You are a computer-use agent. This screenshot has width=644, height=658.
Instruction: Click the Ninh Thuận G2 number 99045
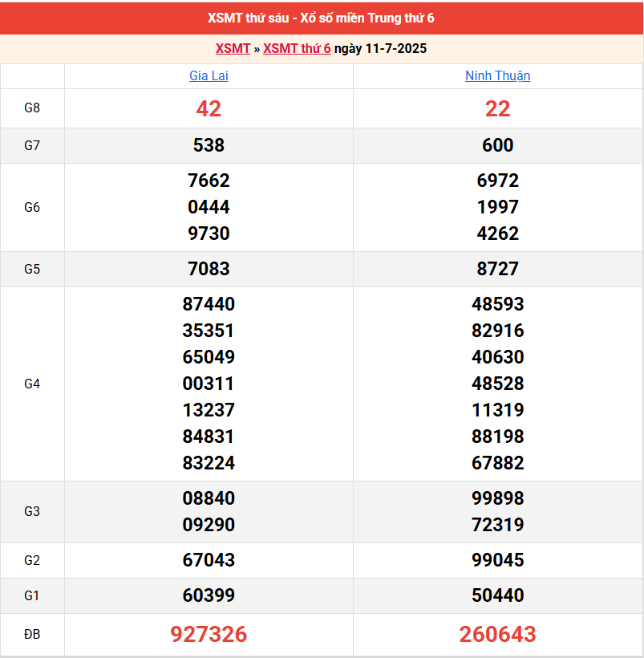tap(497, 560)
